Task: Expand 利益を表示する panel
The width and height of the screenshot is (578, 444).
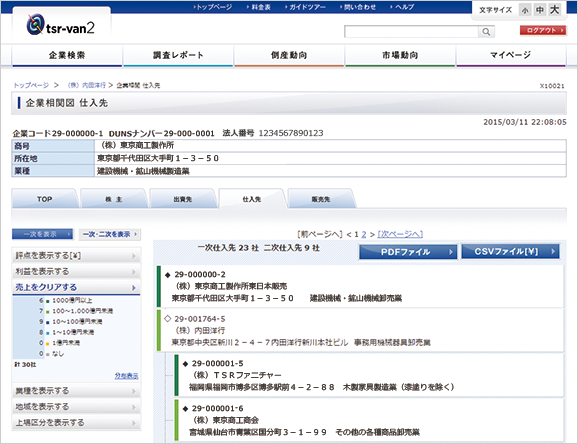Action: 76,272
